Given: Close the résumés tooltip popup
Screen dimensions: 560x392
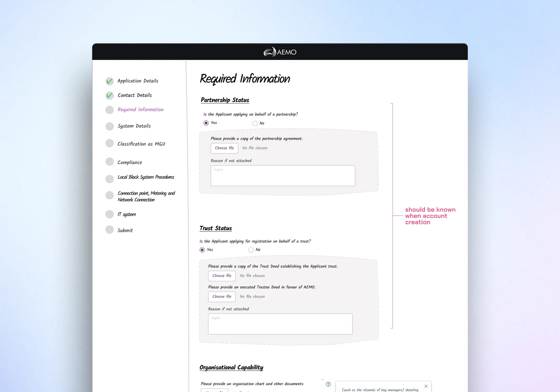Looking at the screenshot, I should 426,386.
